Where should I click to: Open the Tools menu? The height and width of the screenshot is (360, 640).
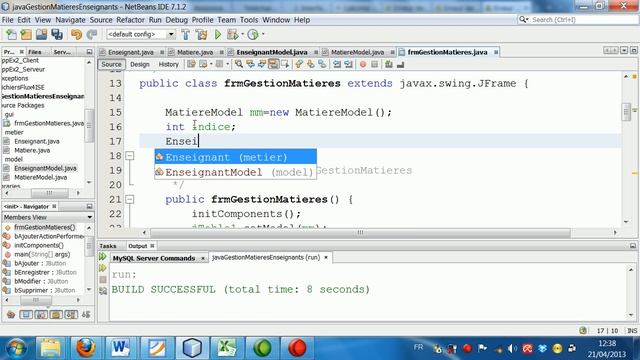pyautogui.click(x=249, y=20)
